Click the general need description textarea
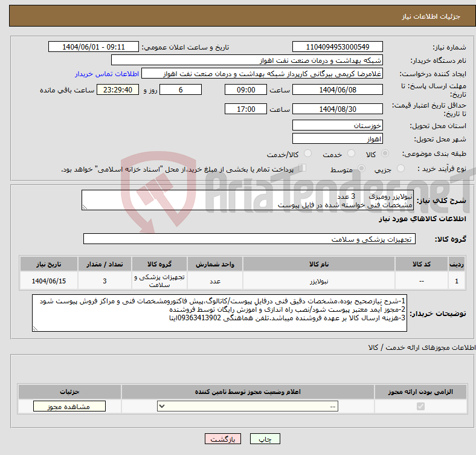Screen dimensions: 476x455 click(x=248, y=200)
